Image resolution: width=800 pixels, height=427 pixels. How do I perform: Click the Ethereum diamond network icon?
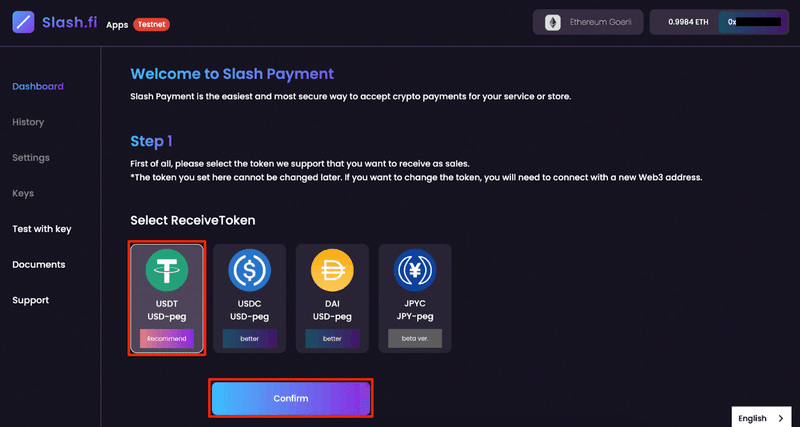coord(553,22)
